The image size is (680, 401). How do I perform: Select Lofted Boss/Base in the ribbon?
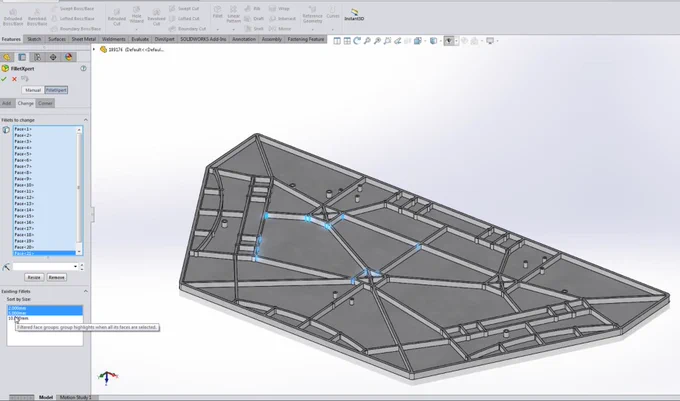(x=72, y=19)
